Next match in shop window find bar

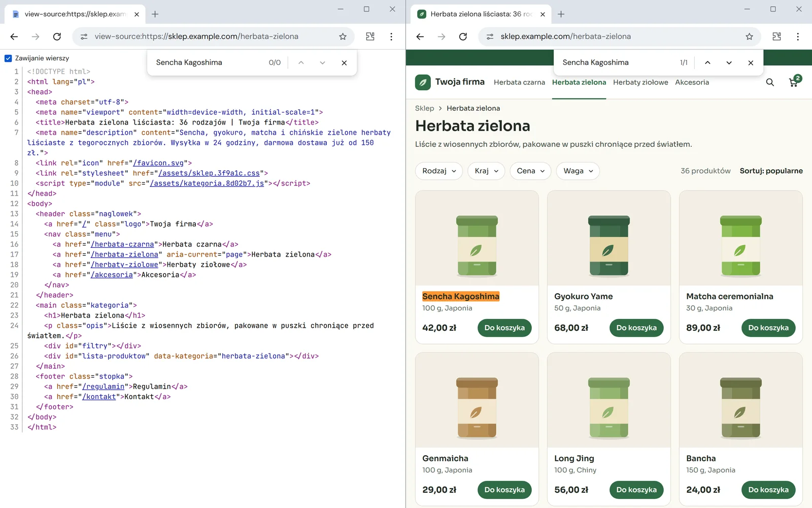pyautogui.click(x=729, y=62)
